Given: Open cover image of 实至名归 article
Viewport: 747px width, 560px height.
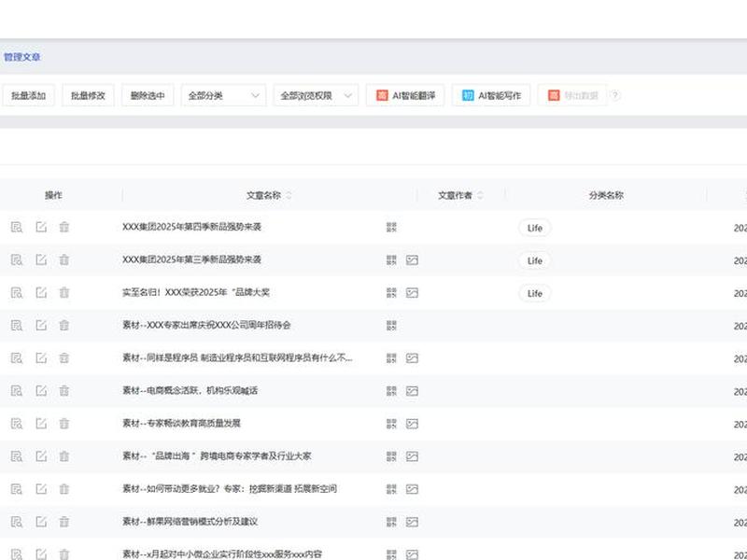Looking at the screenshot, I should point(412,293).
